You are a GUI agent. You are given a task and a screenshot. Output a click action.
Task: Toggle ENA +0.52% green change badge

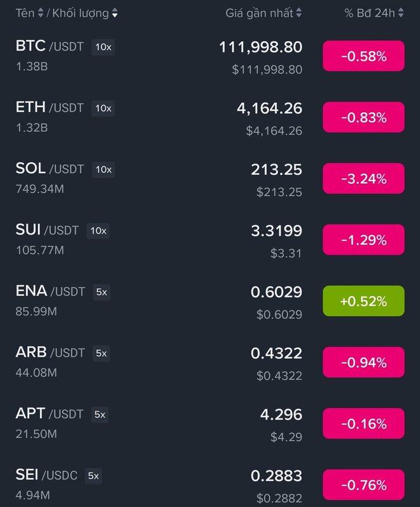364,301
